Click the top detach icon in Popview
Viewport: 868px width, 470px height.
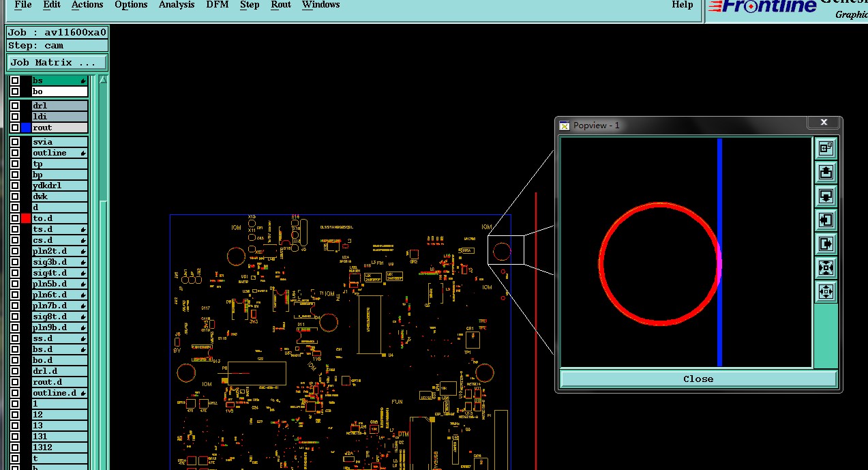click(826, 149)
